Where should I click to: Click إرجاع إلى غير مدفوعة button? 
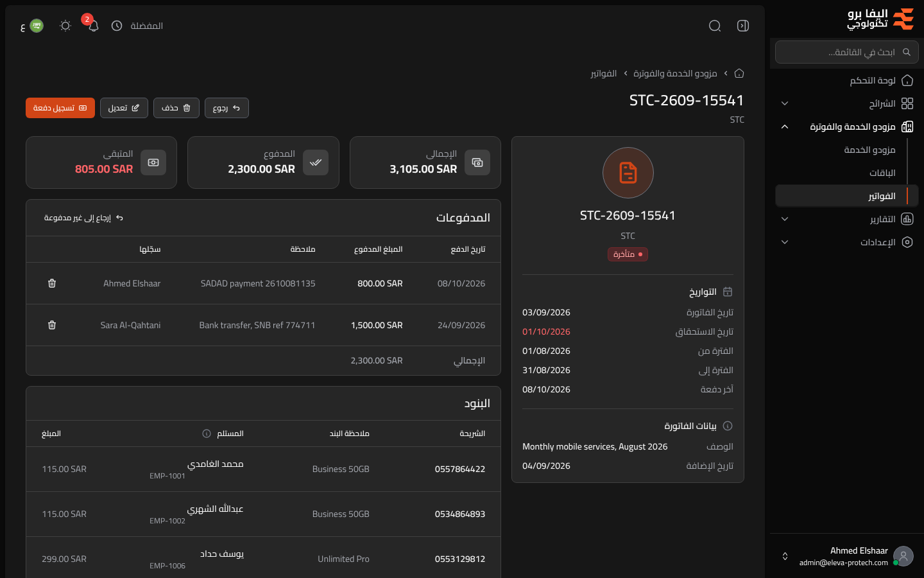(x=83, y=218)
